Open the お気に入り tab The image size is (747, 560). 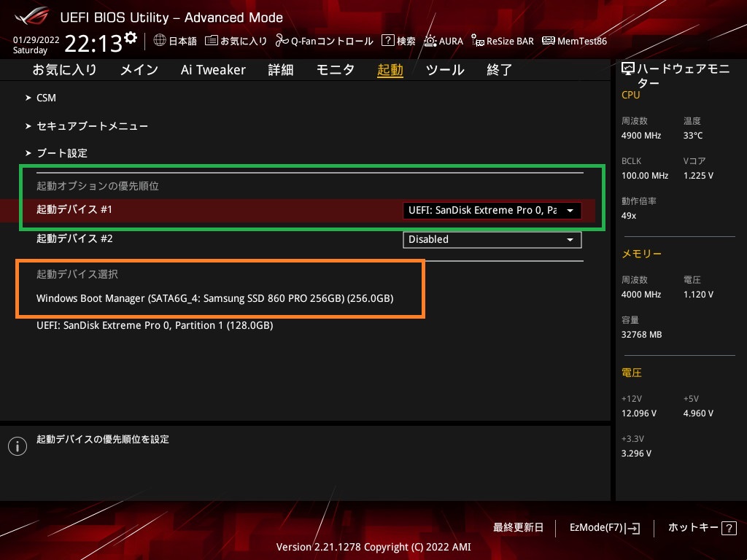click(x=65, y=70)
